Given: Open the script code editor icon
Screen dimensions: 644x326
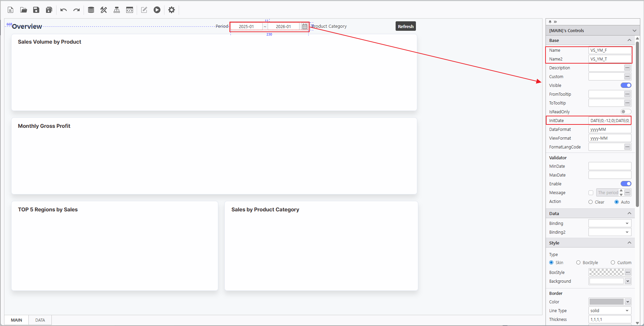Looking at the screenshot, I should pyautogui.click(x=130, y=10).
